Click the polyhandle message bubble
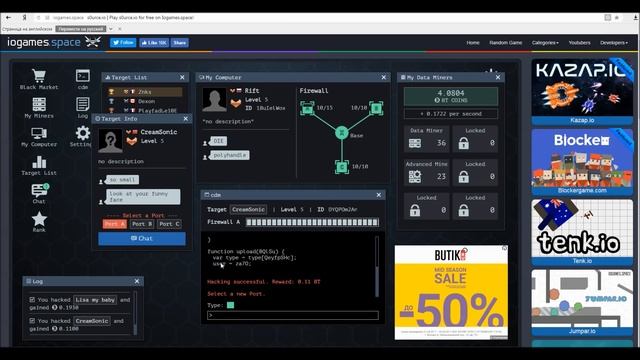 pos(230,156)
